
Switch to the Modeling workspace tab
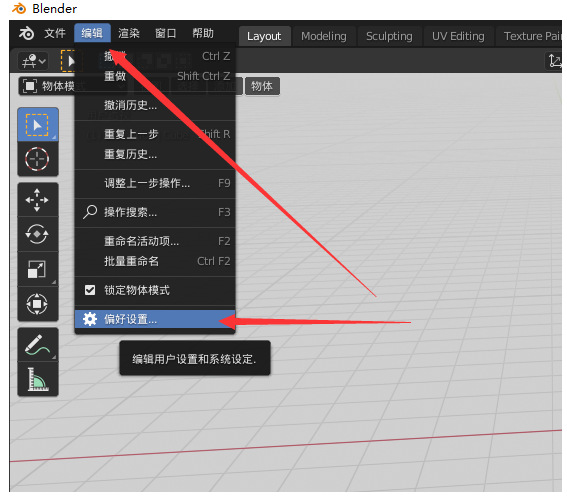324,36
